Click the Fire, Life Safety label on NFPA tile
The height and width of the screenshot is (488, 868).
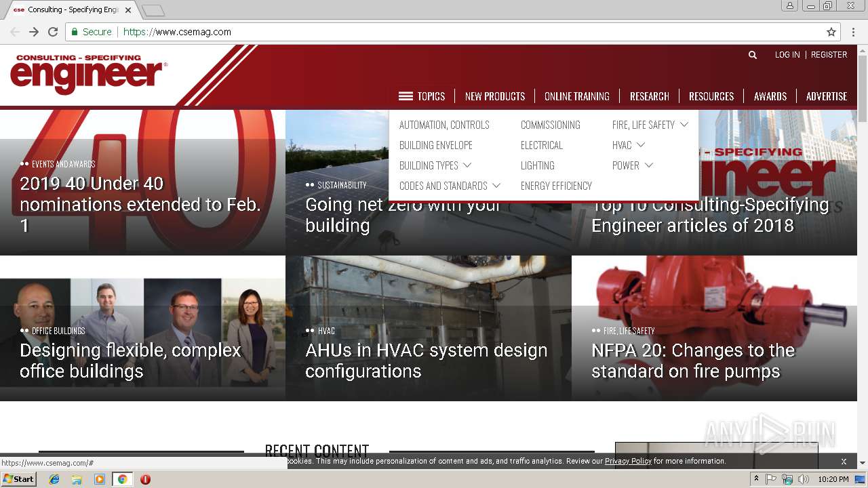click(x=629, y=331)
